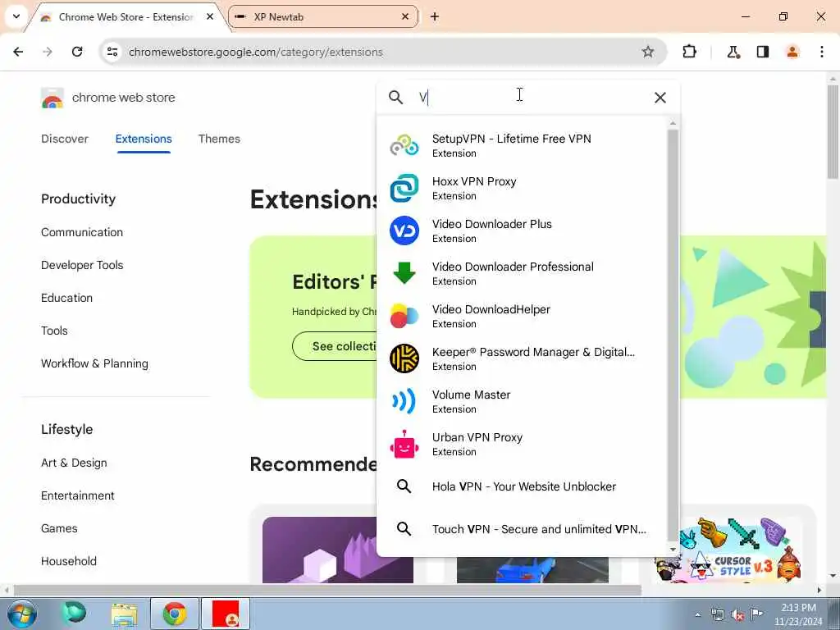Select Video Downloader Plus suggestion
Screen dimensions: 840x630
tap(523, 231)
